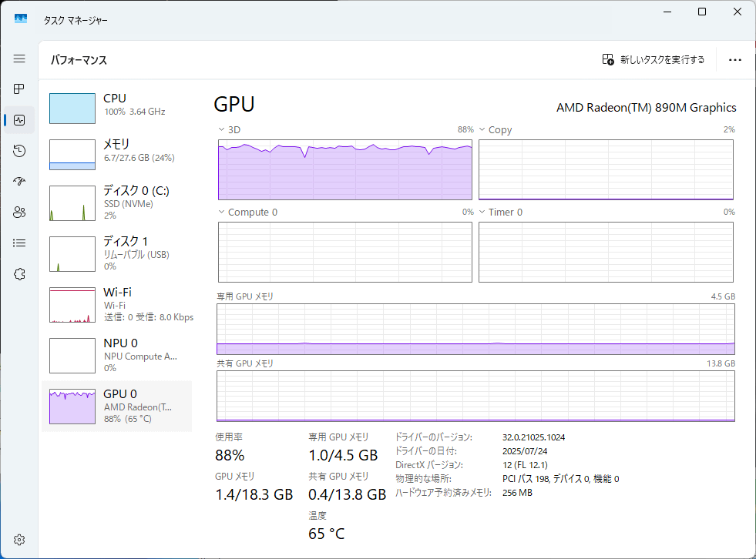Viewport: 756px width, 559px height.
Task: Open the Users page icon
Action: tap(19, 212)
